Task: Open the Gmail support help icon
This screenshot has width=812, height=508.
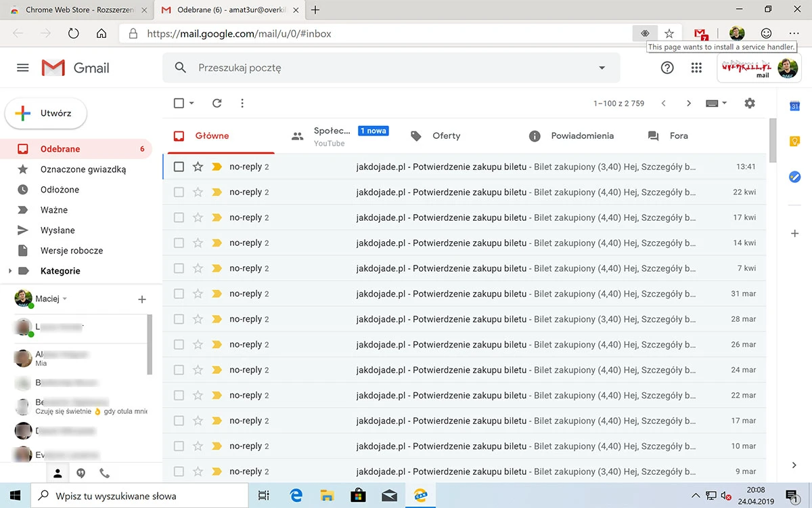Action: (667, 68)
